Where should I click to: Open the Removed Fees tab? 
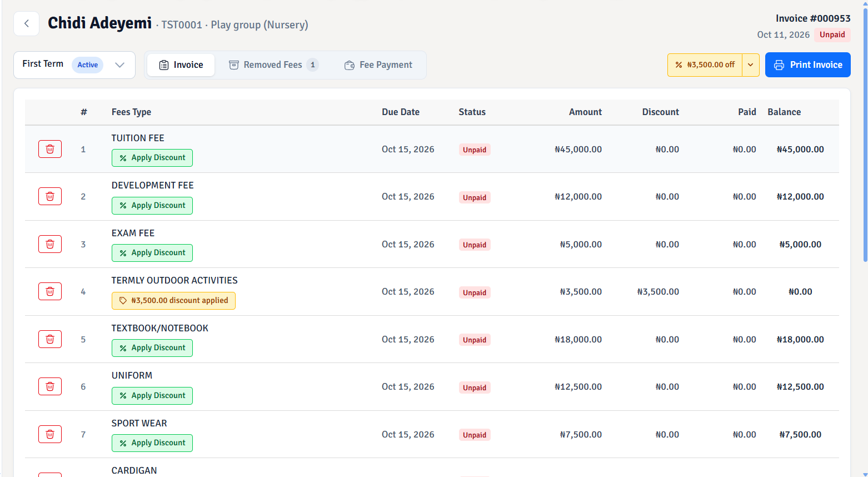(273, 65)
